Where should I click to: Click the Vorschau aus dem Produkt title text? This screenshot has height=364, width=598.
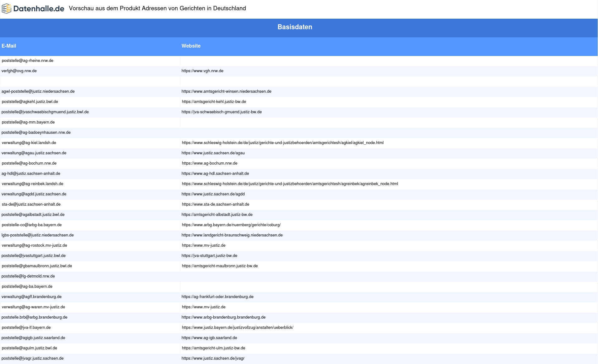158,8
